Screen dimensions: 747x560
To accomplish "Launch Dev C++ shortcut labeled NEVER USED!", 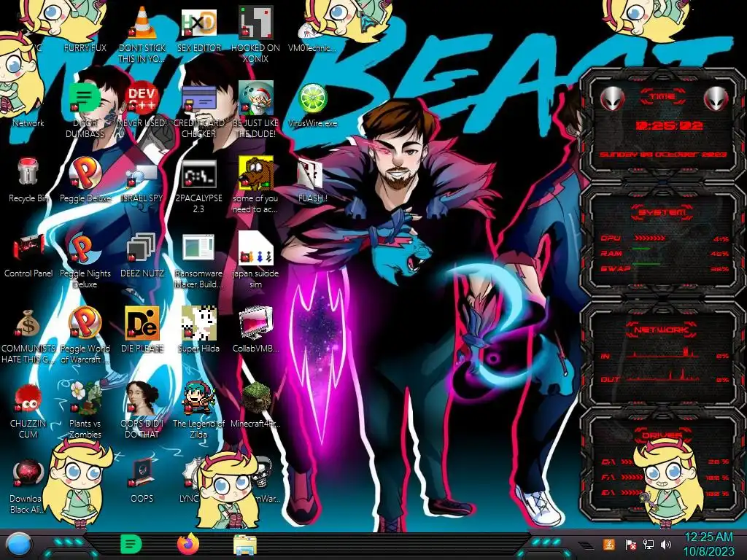I will point(142,98).
